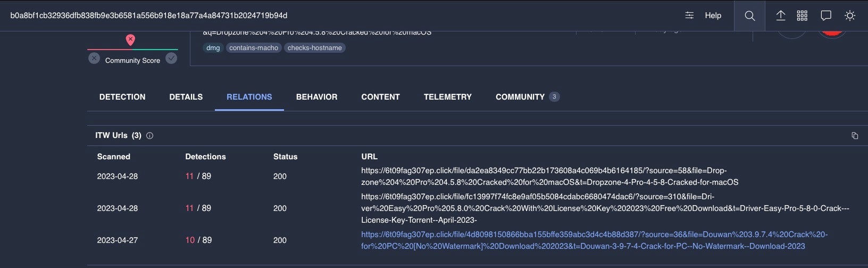Click the Help link
The height and width of the screenshot is (268, 868).
713,15
